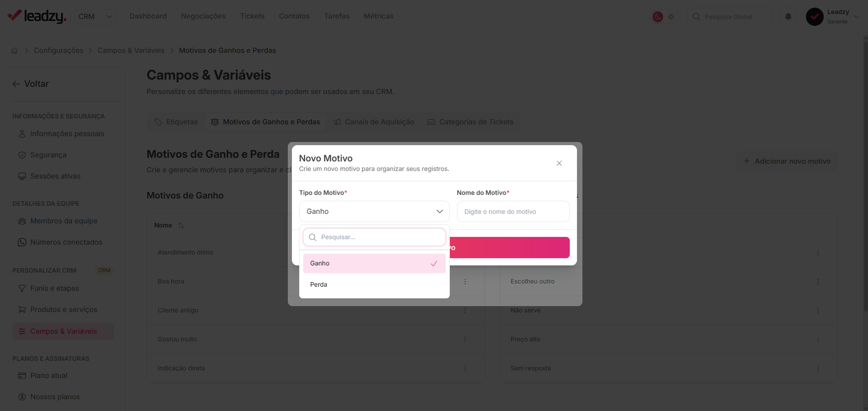Screen dimensions: 868x411
Task: Select Motivos de Ganhos e Perdas tab
Action: pyautogui.click(x=266, y=122)
